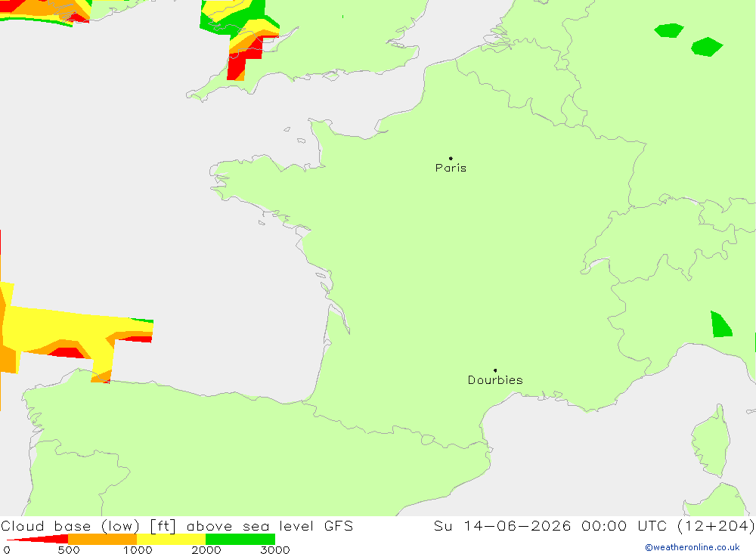Click the red 0-500 ft legend swatch
756x554 pixels.
click(x=38, y=539)
